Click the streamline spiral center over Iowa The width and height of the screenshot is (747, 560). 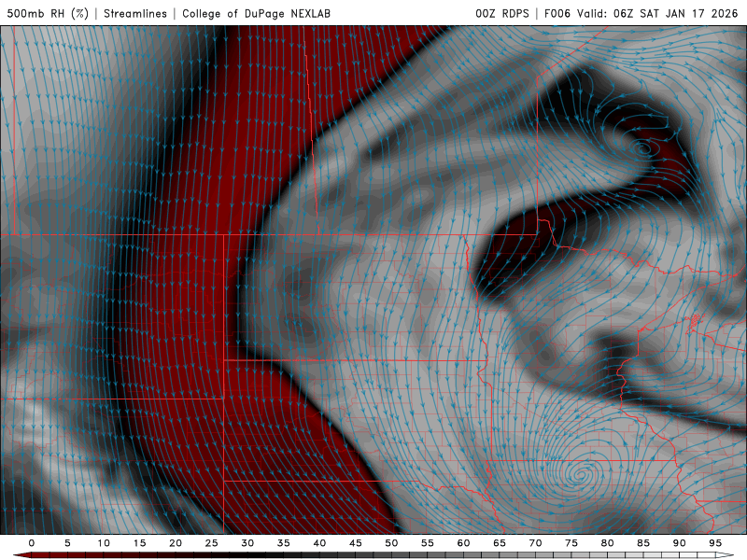[x=581, y=474]
